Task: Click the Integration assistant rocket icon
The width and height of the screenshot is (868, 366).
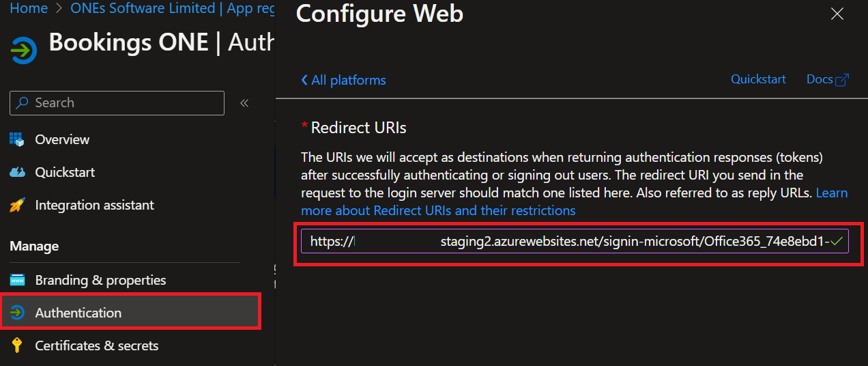Action: (x=17, y=205)
